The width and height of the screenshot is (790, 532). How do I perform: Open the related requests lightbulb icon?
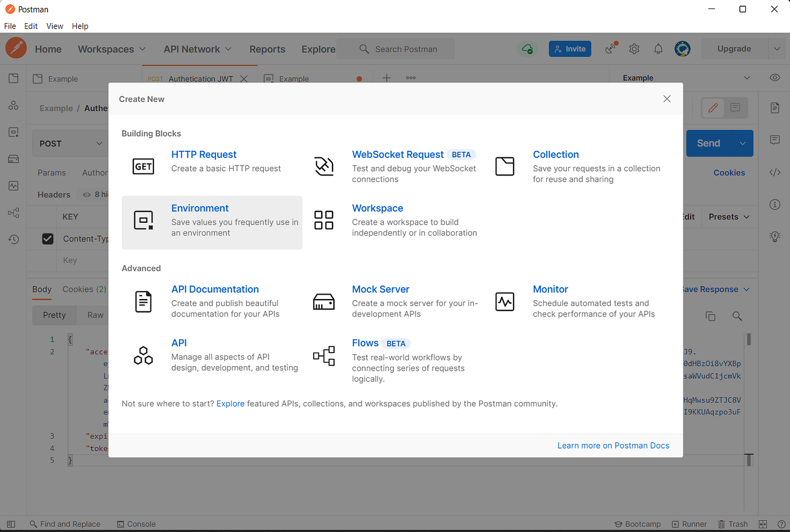[x=775, y=236]
